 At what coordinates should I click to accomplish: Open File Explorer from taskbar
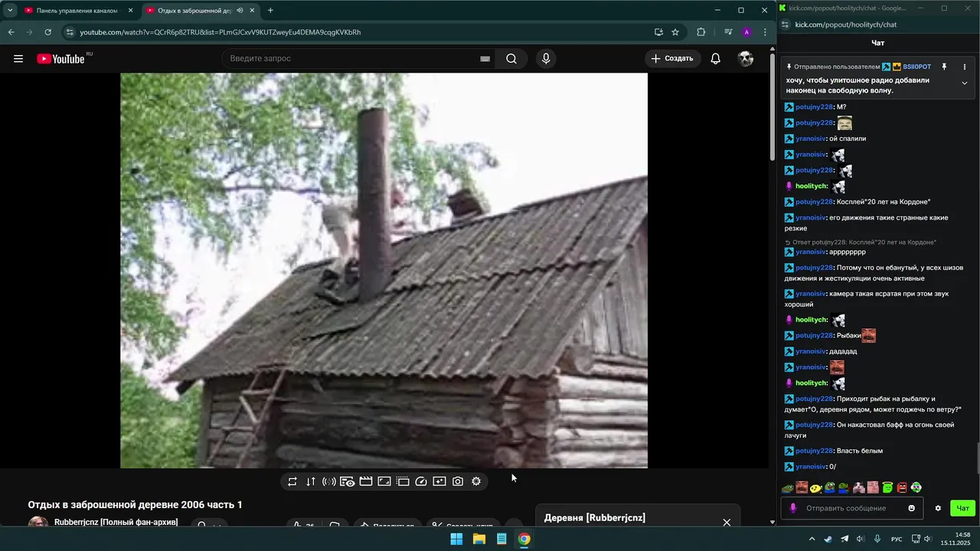pos(479,539)
